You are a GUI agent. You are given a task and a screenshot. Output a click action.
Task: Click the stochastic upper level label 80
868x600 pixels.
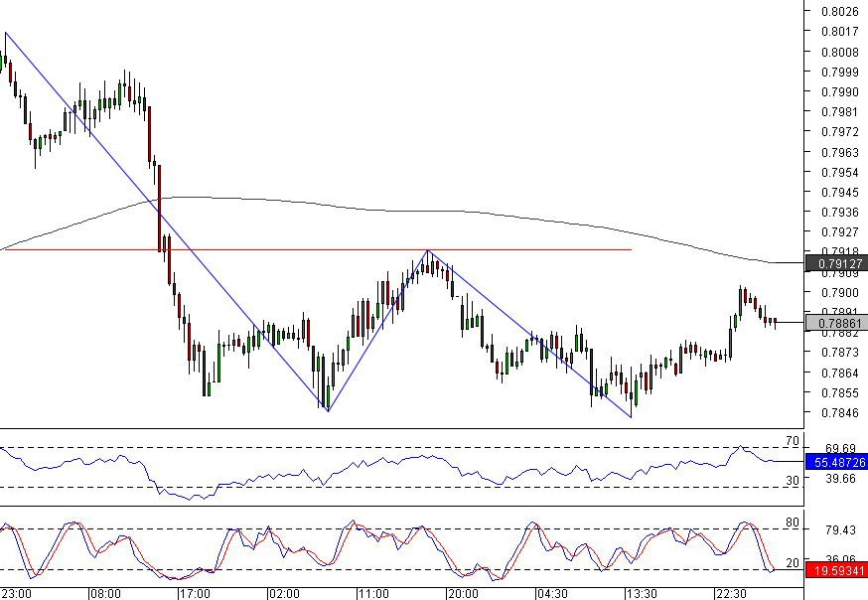(x=793, y=523)
